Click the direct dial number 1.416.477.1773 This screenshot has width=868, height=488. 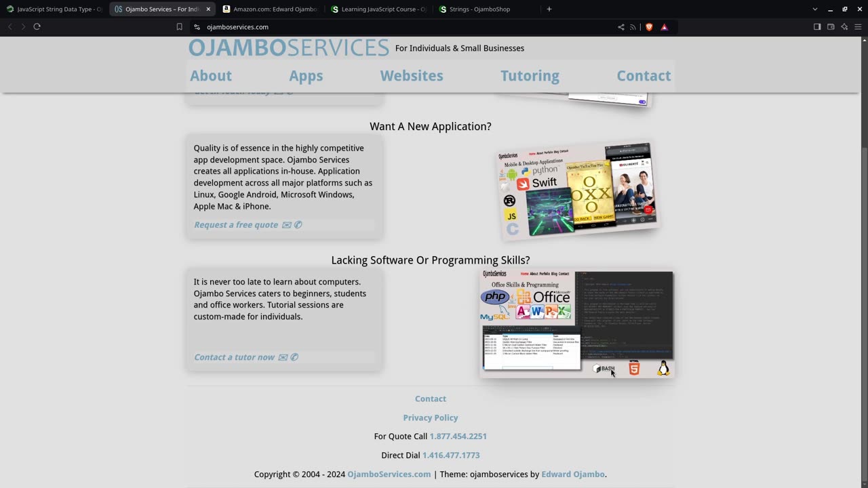(x=451, y=455)
